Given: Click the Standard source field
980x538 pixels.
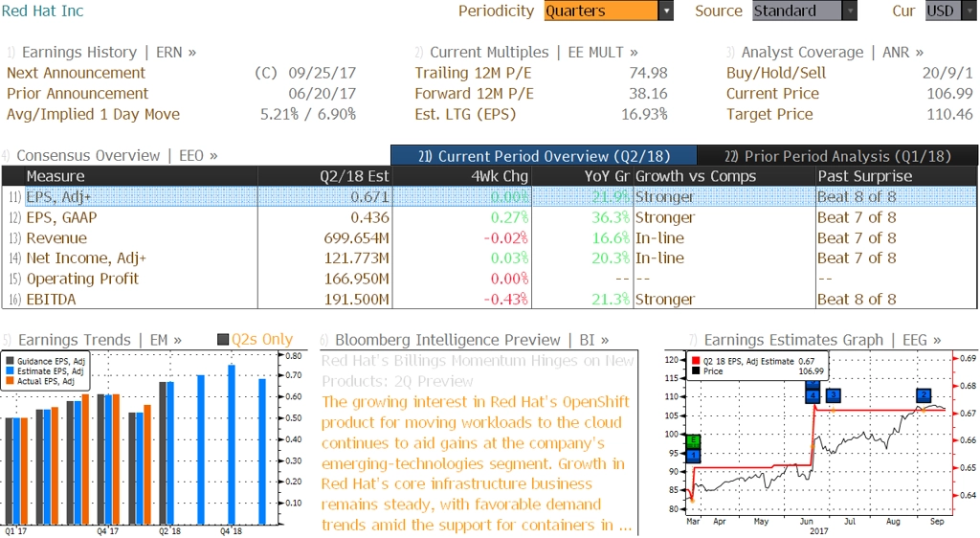Looking at the screenshot, I should 797,11.
